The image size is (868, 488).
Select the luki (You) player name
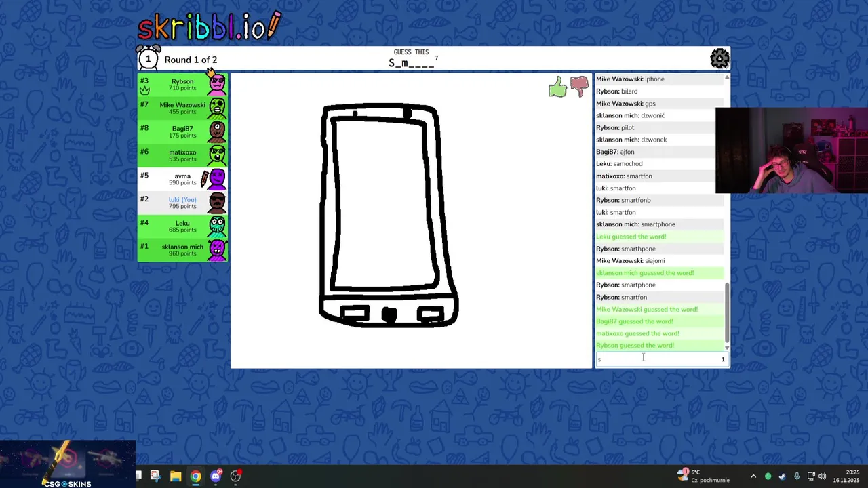coord(182,199)
